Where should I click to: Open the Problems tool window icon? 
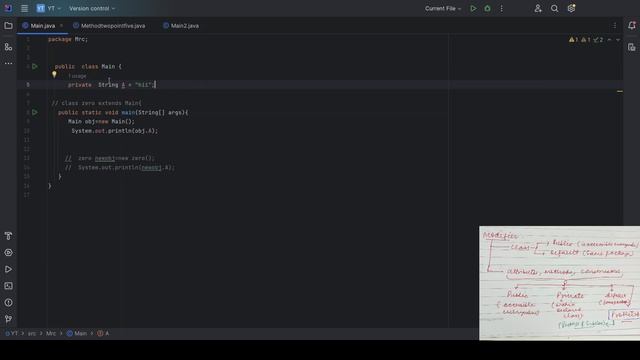pos(8,302)
